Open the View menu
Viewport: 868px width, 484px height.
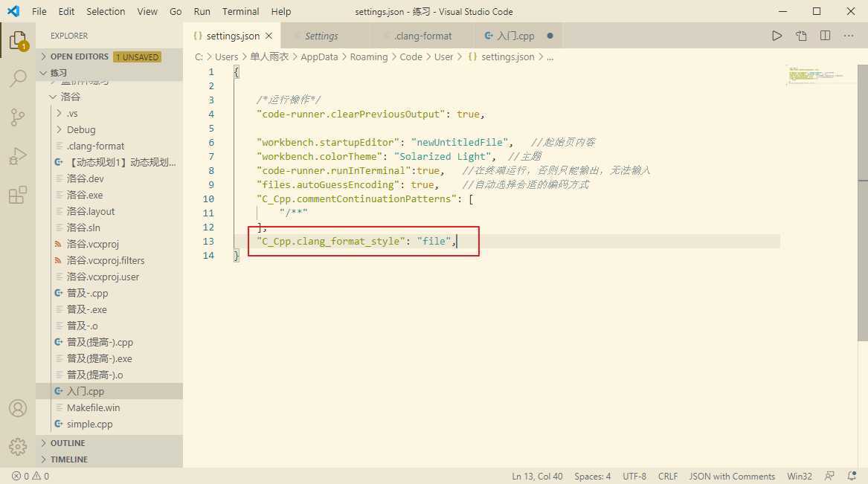tap(147, 11)
